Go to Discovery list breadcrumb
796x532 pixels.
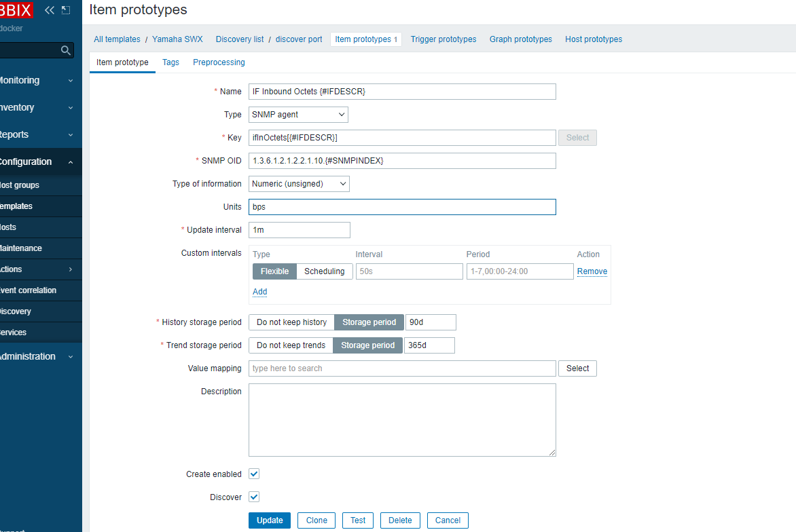click(x=240, y=39)
